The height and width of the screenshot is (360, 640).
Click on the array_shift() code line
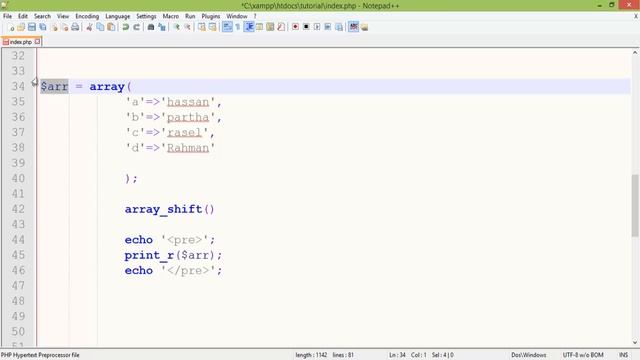coord(169,209)
